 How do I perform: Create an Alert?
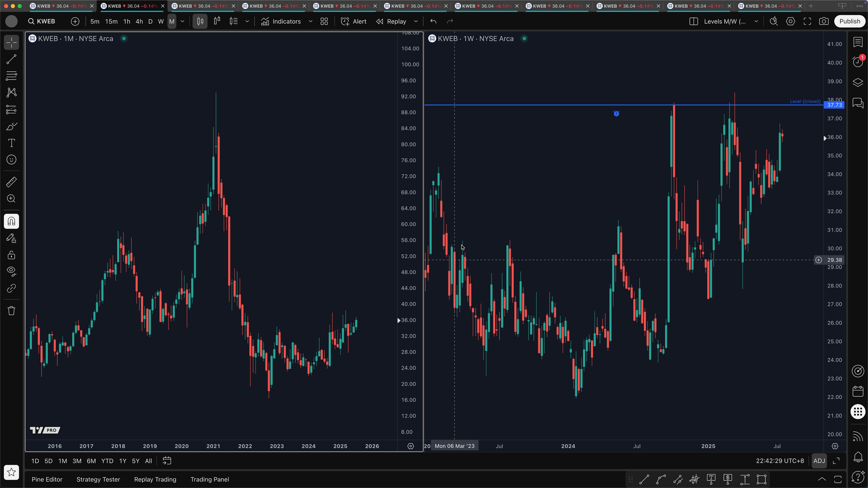click(x=354, y=21)
